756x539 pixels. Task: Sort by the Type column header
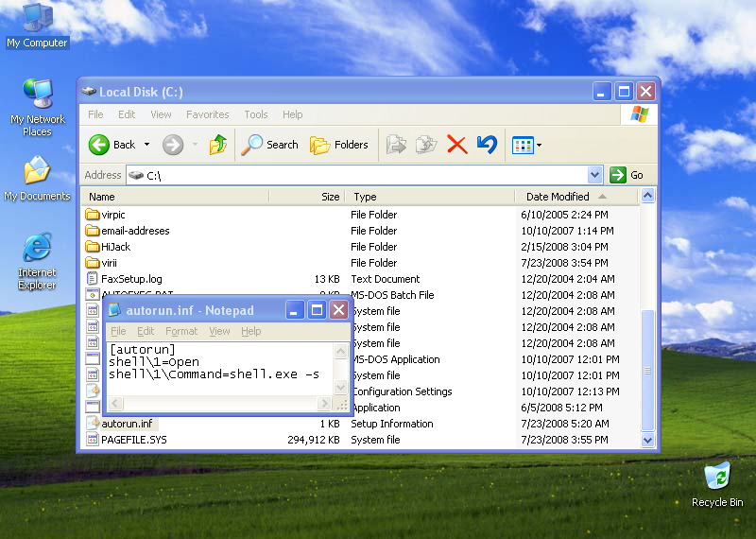[x=430, y=197]
